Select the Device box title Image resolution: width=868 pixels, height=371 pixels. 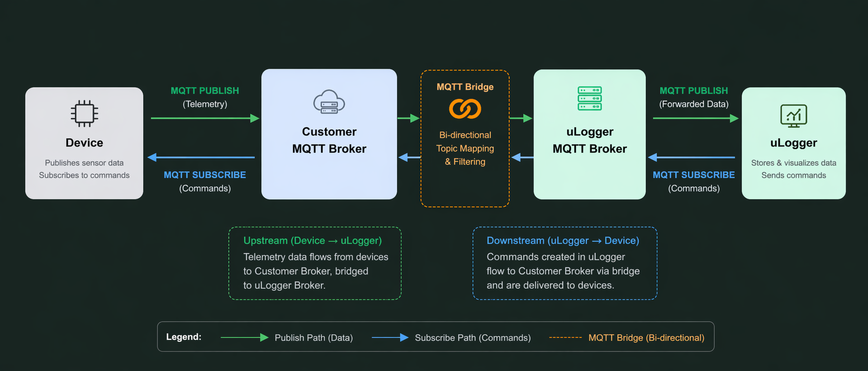(84, 143)
